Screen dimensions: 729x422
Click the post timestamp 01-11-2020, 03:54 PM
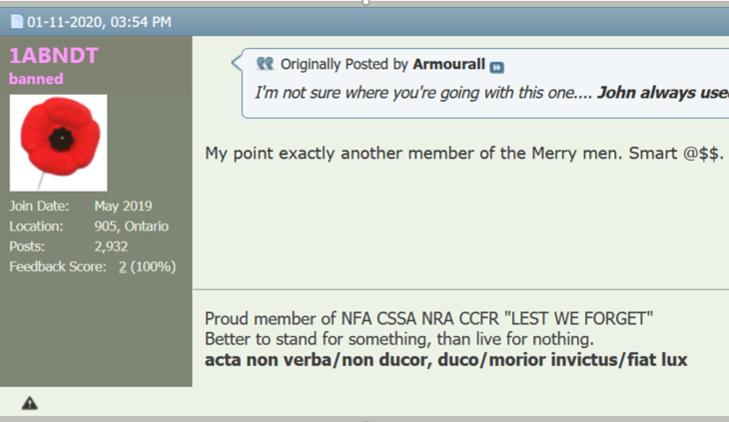98,21
